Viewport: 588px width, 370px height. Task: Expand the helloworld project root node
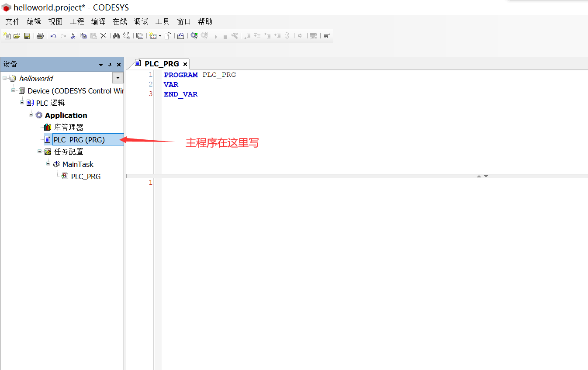4,78
